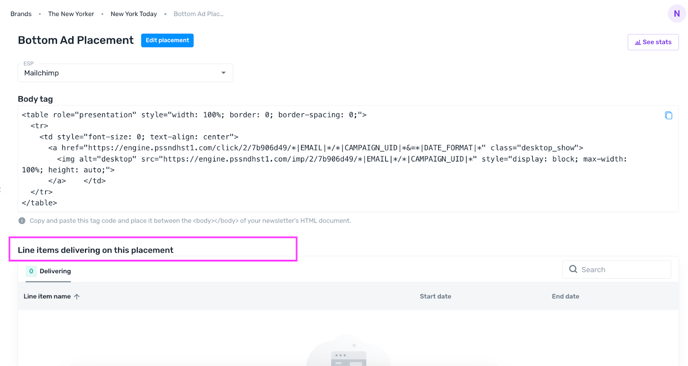Image resolution: width=688 pixels, height=366 pixels.
Task: Open New York Today breadcrumb link
Action: [134, 14]
